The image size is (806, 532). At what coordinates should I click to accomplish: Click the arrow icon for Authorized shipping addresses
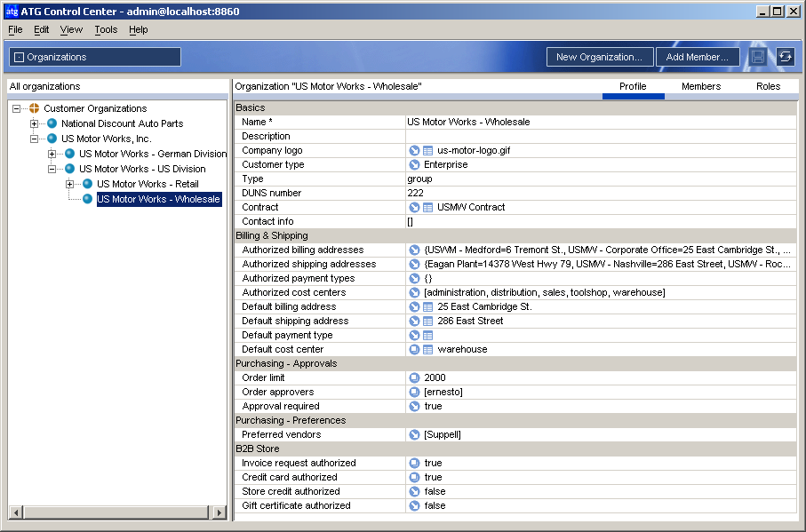414,264
